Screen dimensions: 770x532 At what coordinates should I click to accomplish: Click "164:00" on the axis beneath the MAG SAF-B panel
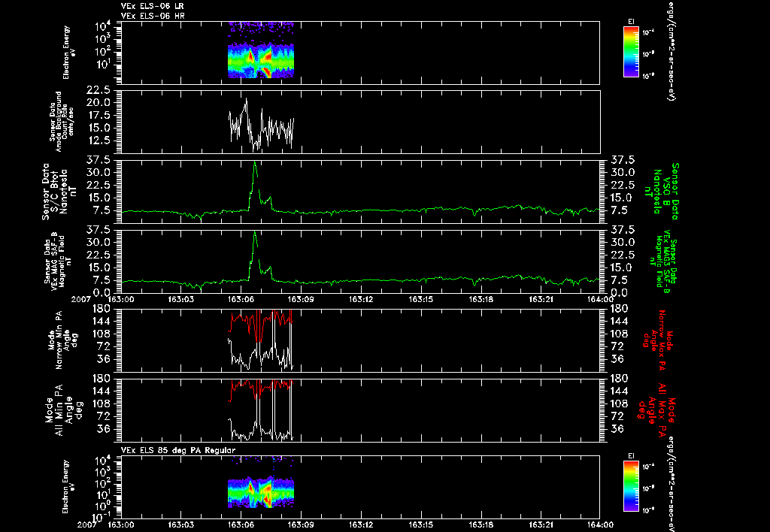(600, 299)
